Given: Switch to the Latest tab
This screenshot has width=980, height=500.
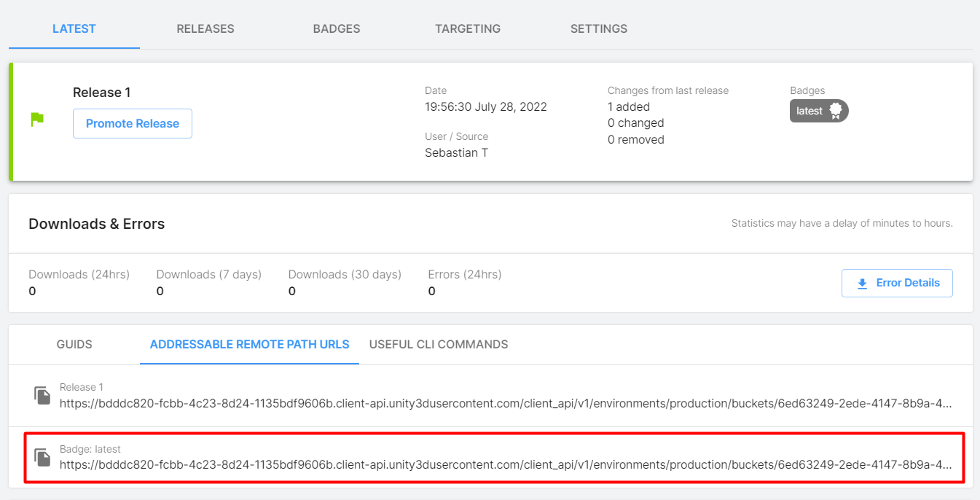Looking at the screenshot, I should [74, 29].
